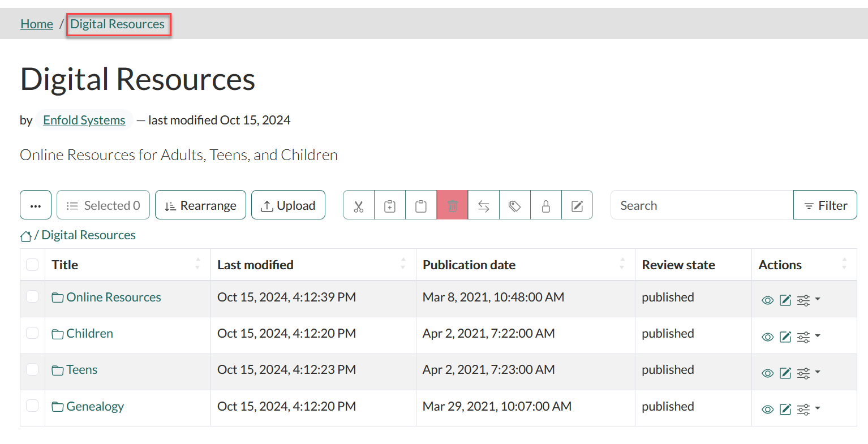The image size is (868, 444).
Task: Click the Properties edit icon in toolbar
Action: 577,206
